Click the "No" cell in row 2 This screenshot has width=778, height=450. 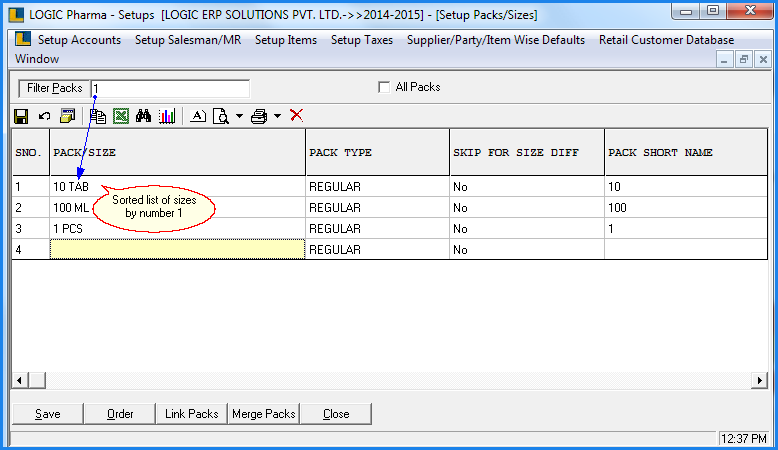[527, 207]
